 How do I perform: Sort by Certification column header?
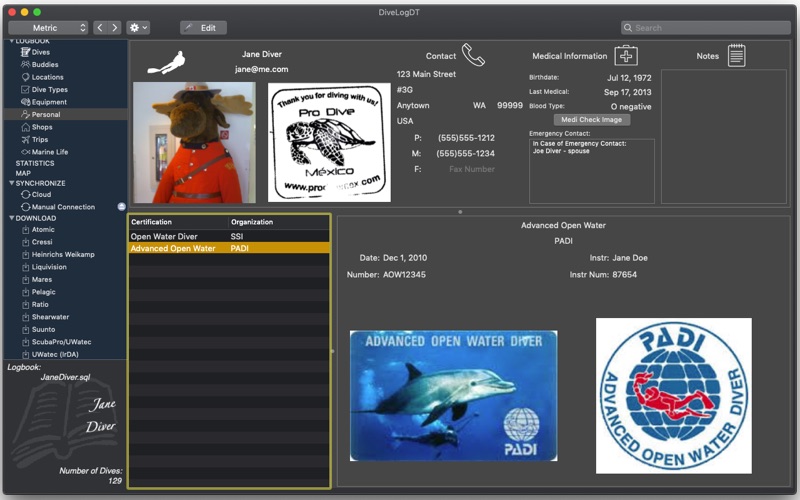point(178,222)
